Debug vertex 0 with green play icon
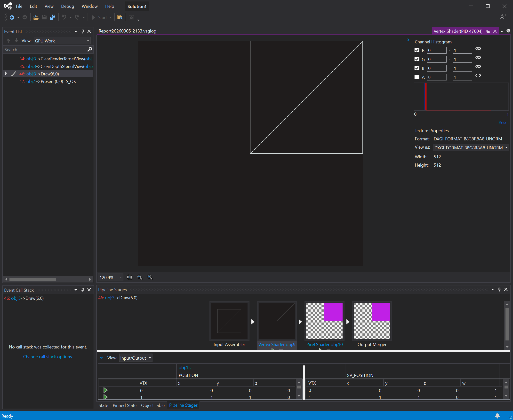This screenshot has height=420, width=513. coord(105,390)
